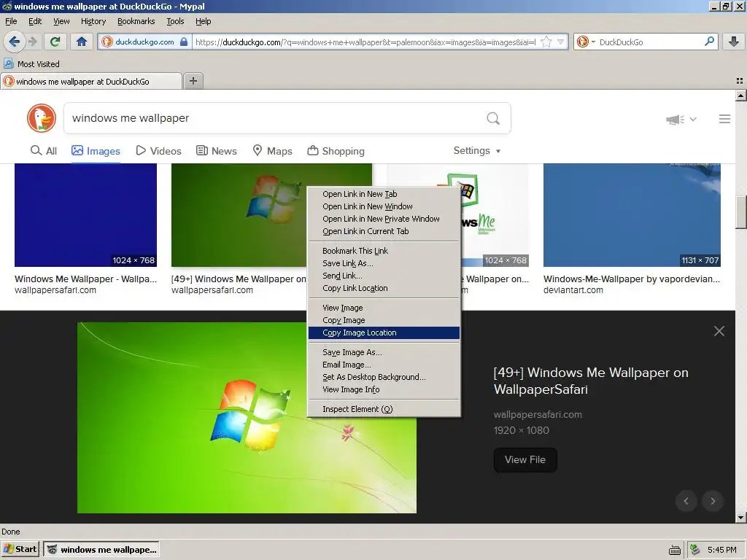Open the View menu
The image size is (747, 560).
coord(61,21)
